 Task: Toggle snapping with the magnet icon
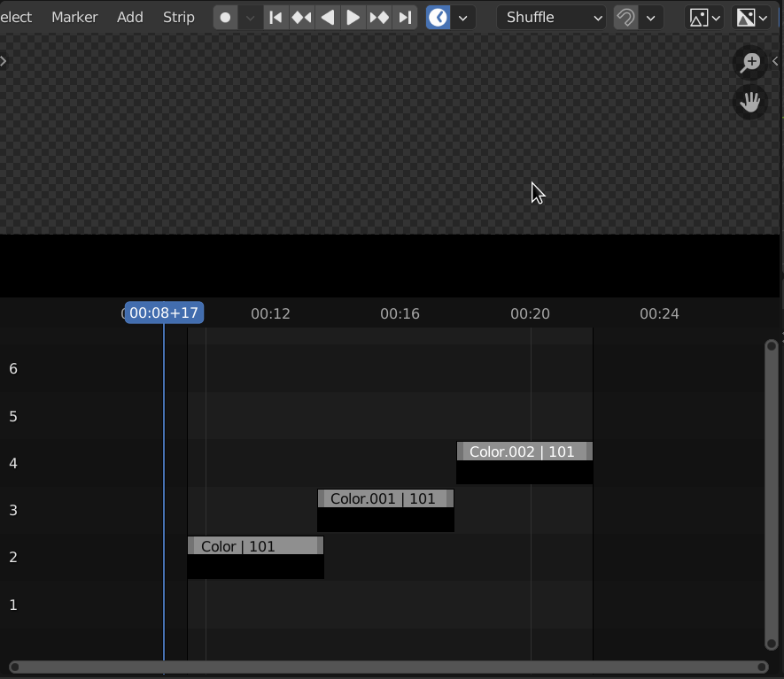coord(625,17)
